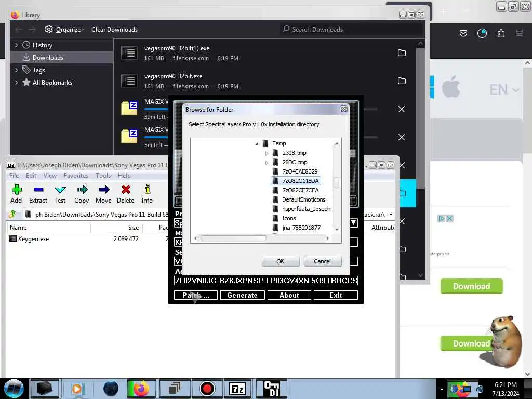Click folder tree vertical scrollbar thumb
Viewport: 532px width, 399px height.
click(x=336, y=182)
